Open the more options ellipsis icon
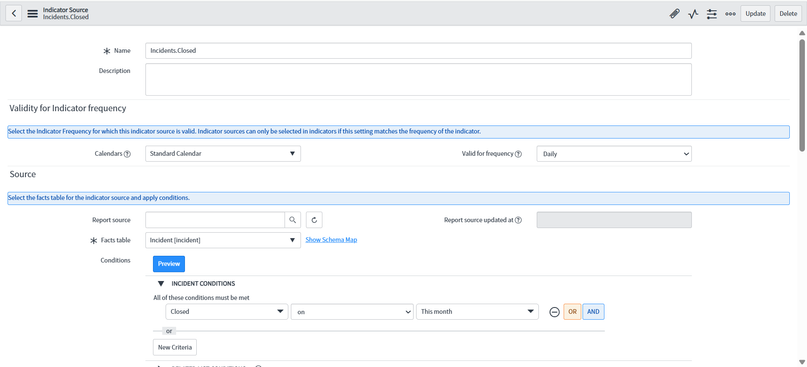The image size is (807, 367). [x=730, y=14]
